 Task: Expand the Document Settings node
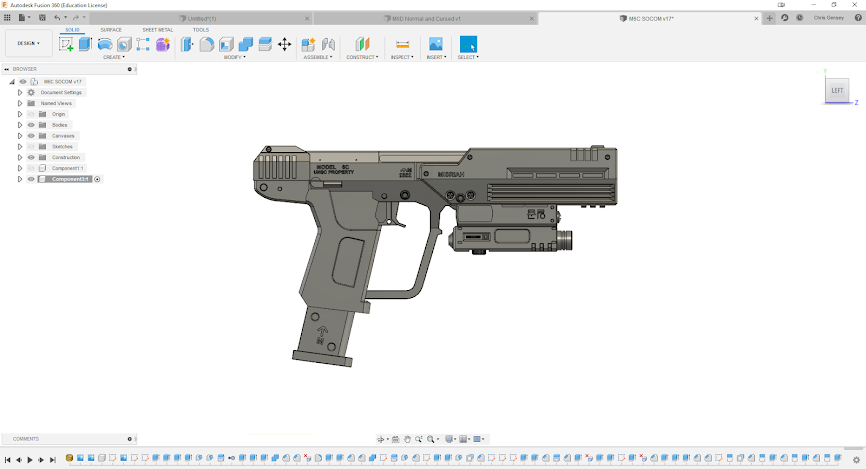pyautogui.click(x=19, y=92)
